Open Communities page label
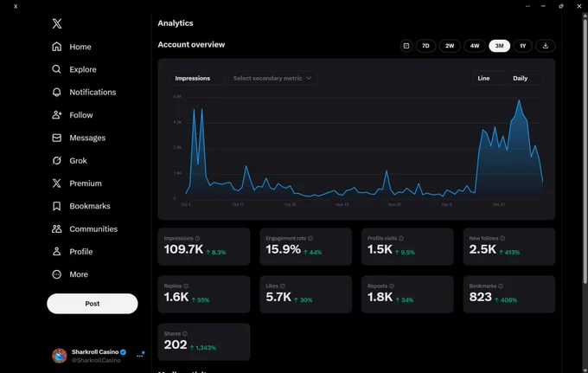The height and width of the screenshot is (373, 588). (x=93, y=228)
